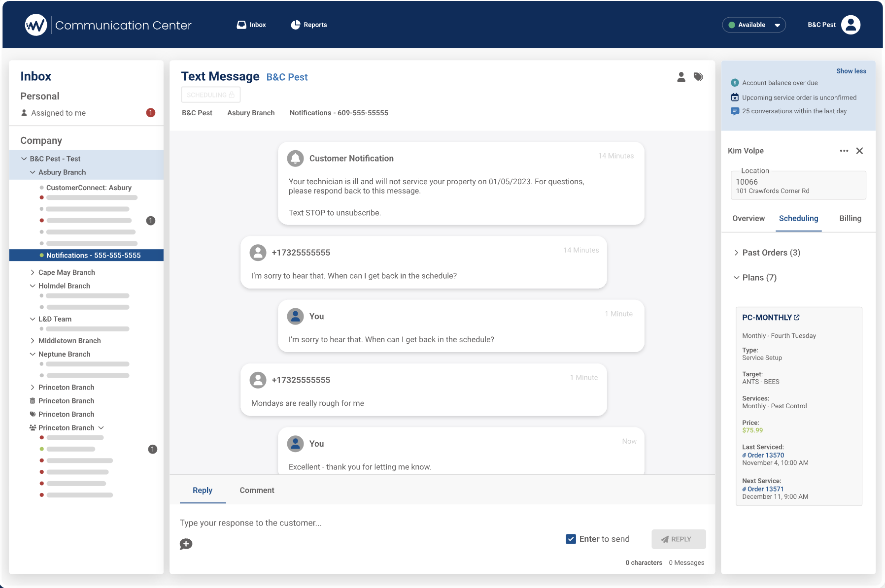Click the Show less link in the alerts panel
The height and width of the screenshot is (588, 885).
(x=851, y=70)
